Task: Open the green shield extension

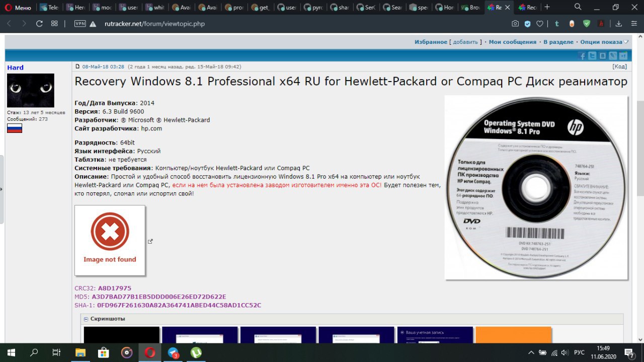Action: point(587,24)
